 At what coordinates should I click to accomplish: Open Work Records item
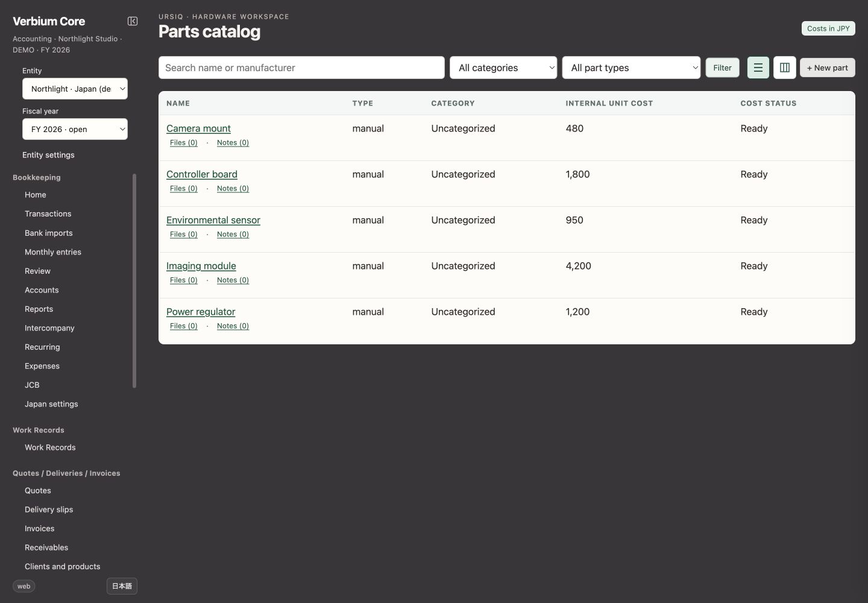point(50,447)
